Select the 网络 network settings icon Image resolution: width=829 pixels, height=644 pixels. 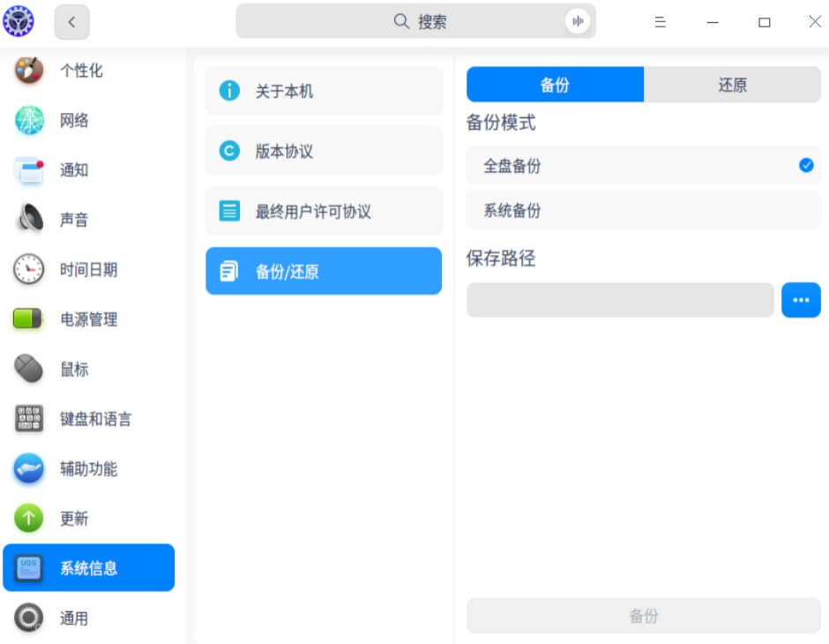pos(73,122)
